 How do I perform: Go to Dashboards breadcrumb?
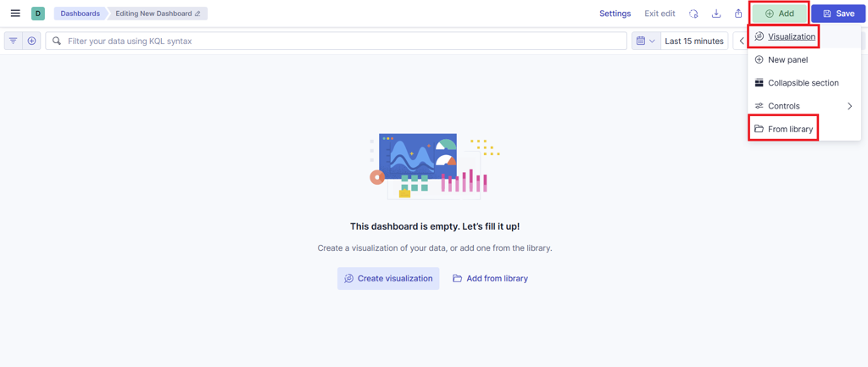tap(81, 14)
